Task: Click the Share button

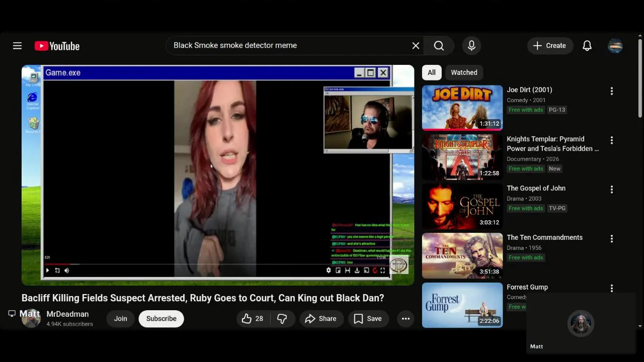Action: point(321,319)
